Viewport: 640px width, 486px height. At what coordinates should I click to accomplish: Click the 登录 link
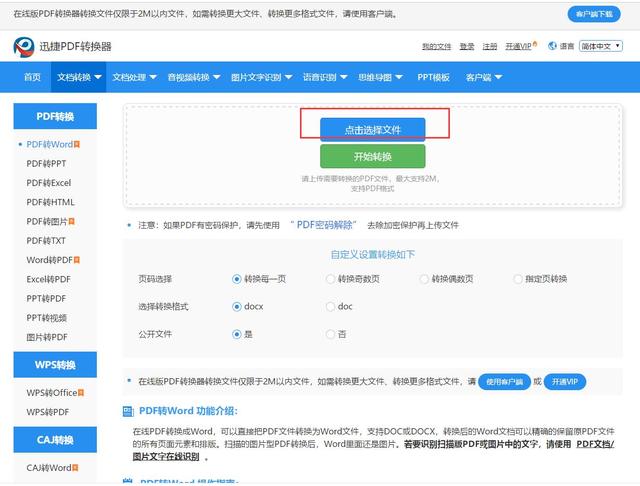tap(467, 47)
